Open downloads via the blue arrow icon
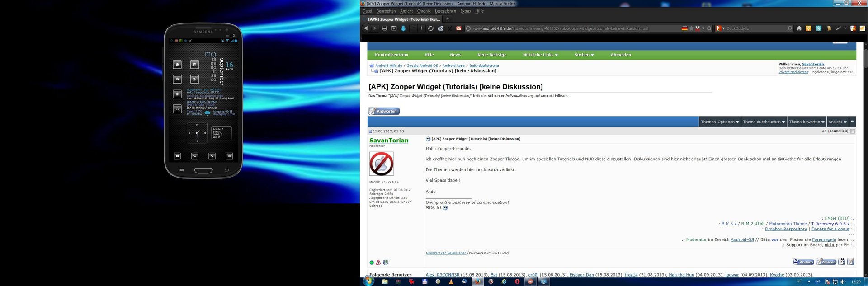This screenshot has width=868, height=286. click(403, 28)
